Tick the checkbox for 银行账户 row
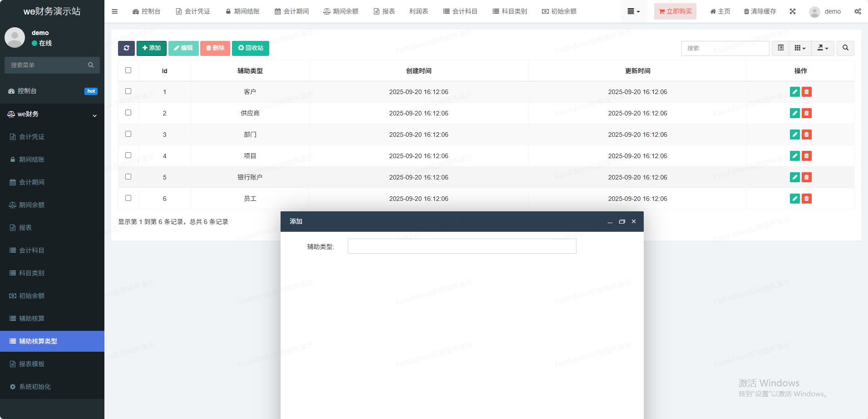The height and width of the screenshot is (419, 868). click(x=128, y=177)
